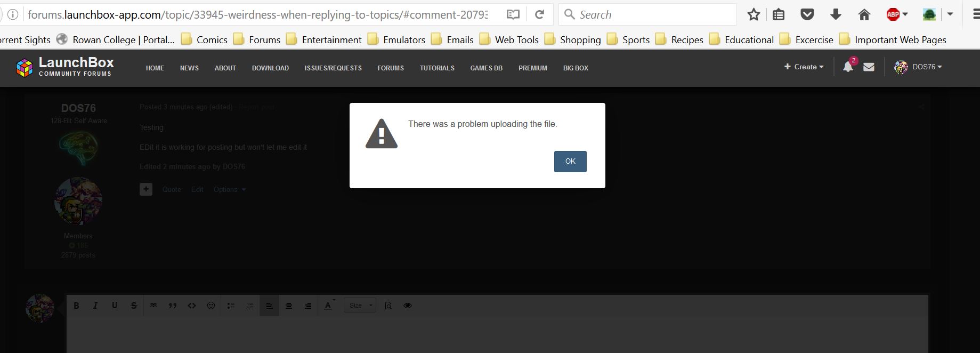
Task: Open the BIG BOX menu item
Action: (x=576, y=68)
